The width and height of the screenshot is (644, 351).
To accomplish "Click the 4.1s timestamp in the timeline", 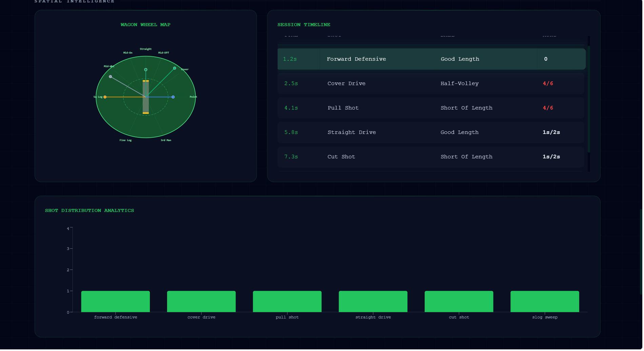I will click(291, 108).
